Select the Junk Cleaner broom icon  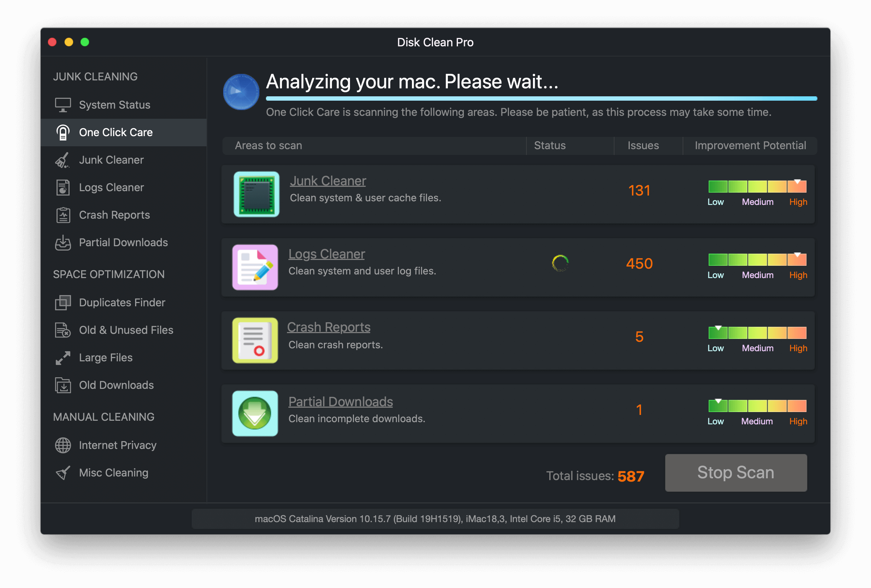pyautogui.click(x=63, y=160)
